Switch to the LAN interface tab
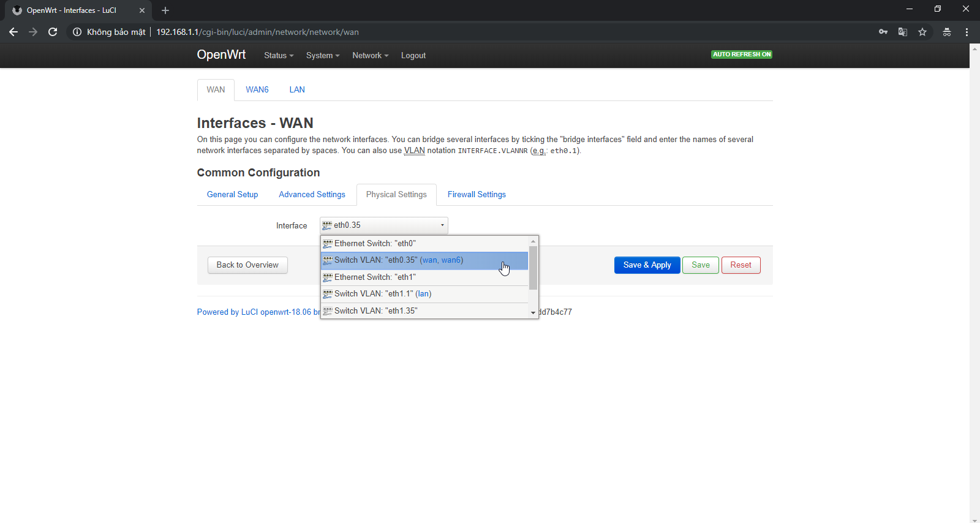The width and height of the screenshot is (980, 523). 297,89
